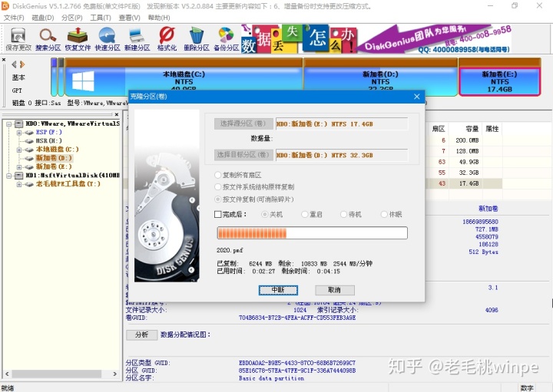Expand the ESP(F:) tree node

tap(19, 133)
